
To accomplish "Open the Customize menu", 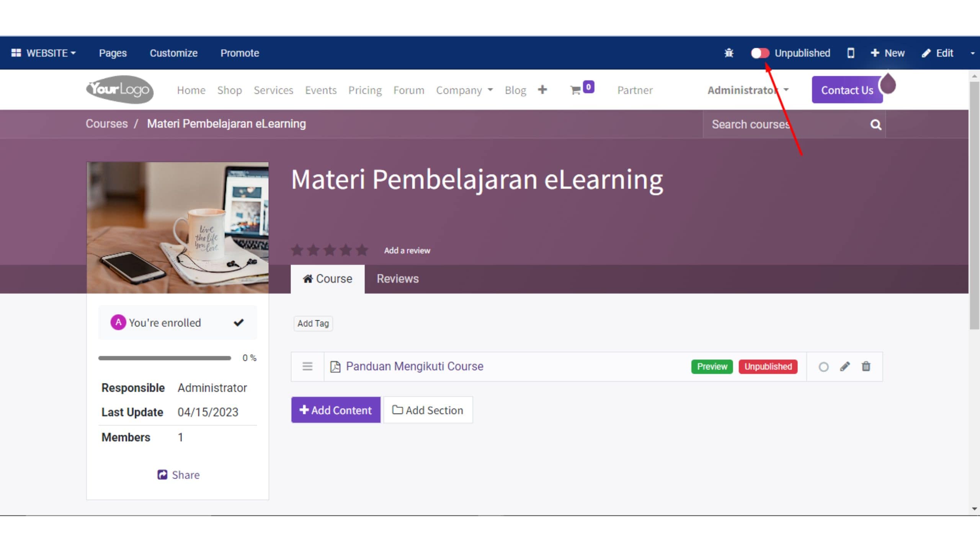I will [173, 53].
